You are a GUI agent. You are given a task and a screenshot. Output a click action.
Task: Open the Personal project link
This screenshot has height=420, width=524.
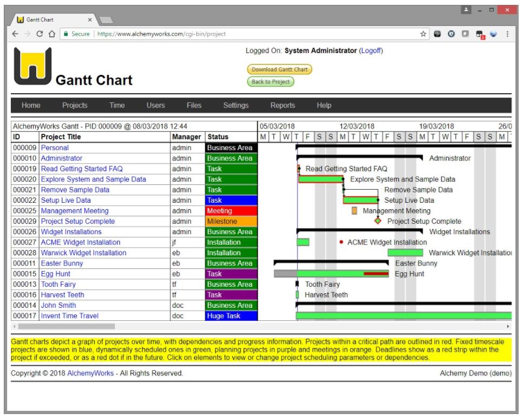point(55,148)
